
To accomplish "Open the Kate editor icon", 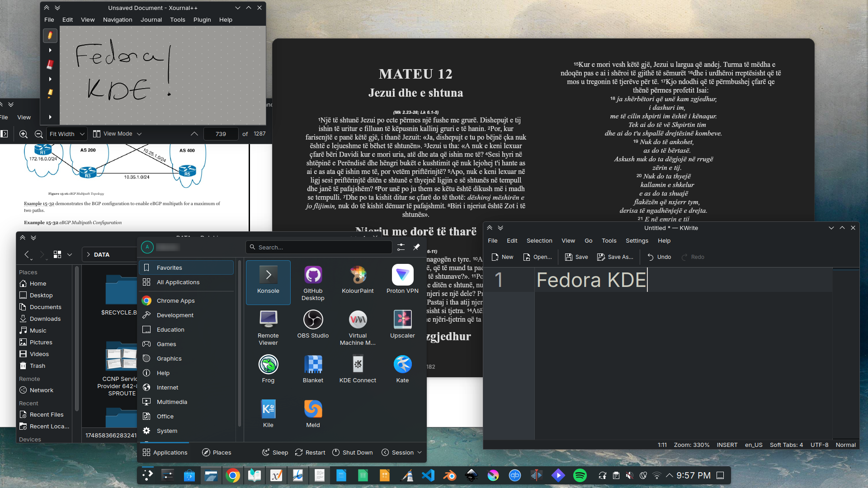I will pos(402,369).
